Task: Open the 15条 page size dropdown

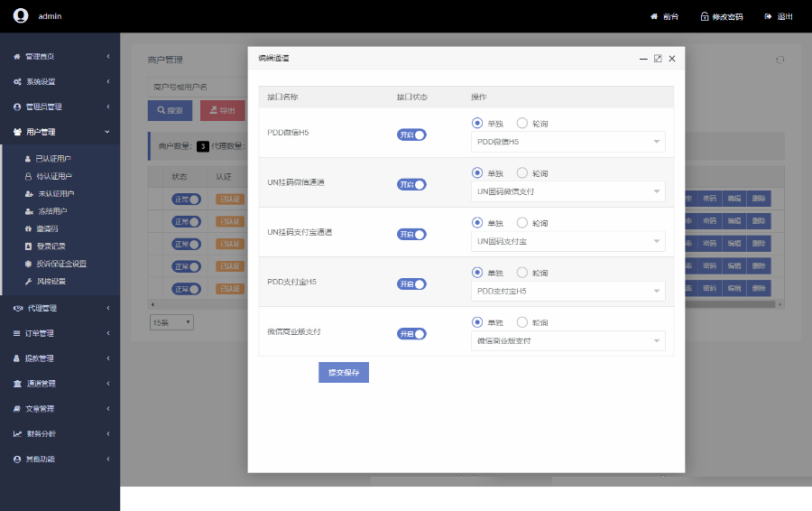Action: (x=172, y=322)
